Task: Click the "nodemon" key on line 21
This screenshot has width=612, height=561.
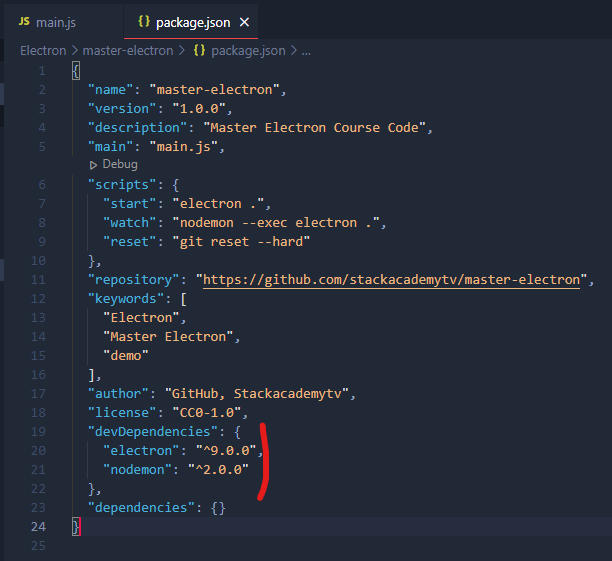Action: [x=137, y=470]
